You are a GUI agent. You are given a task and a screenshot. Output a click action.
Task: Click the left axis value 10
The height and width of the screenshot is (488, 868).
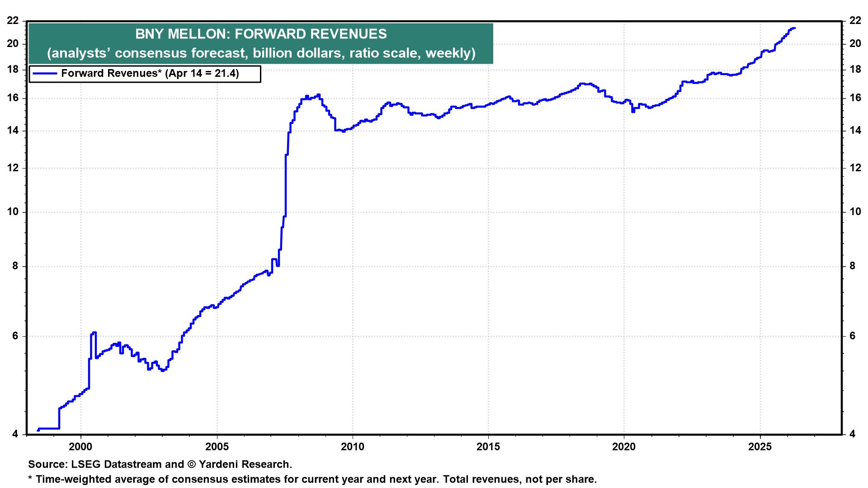(13, 212)
